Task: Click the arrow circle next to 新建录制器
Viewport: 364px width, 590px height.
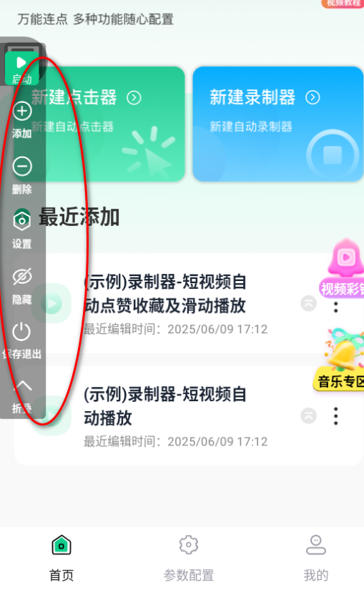Action: click(313, 98)
